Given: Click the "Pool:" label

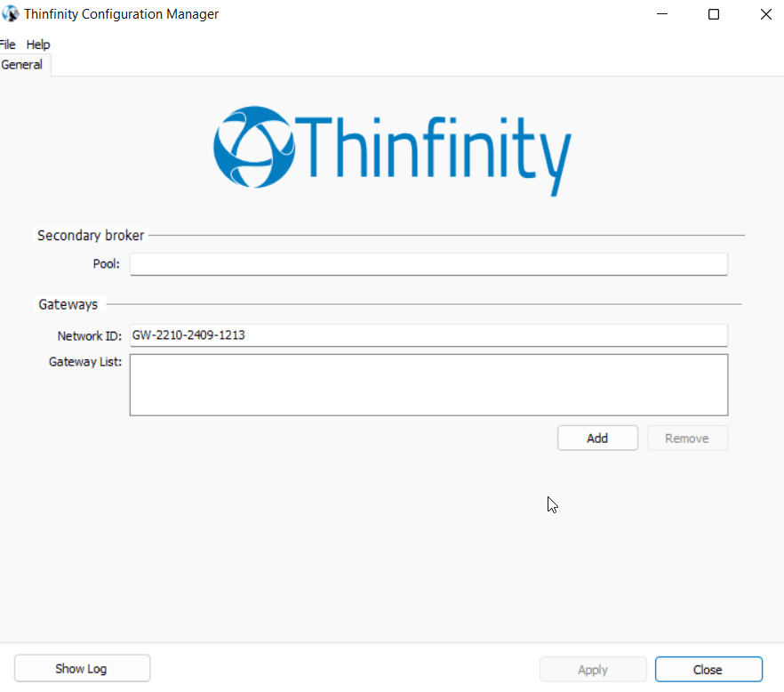Looking at the screenshot, I should coord(107,263).
